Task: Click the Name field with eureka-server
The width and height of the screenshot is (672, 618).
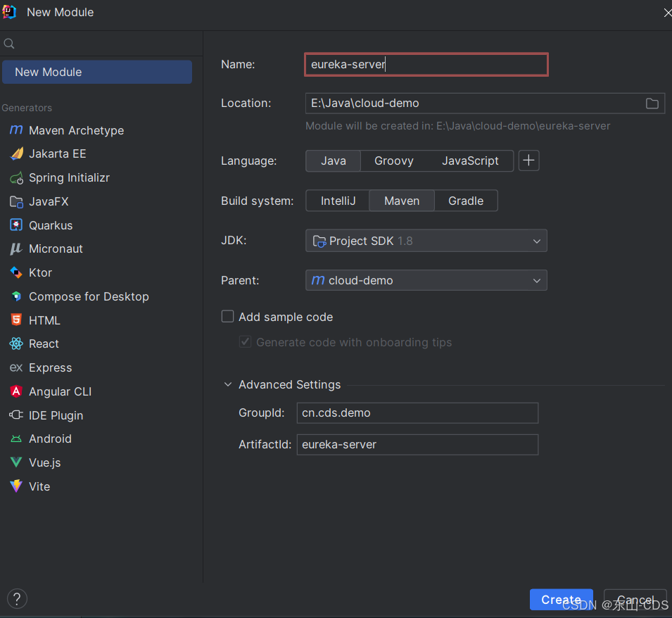Action: [426, 64]
